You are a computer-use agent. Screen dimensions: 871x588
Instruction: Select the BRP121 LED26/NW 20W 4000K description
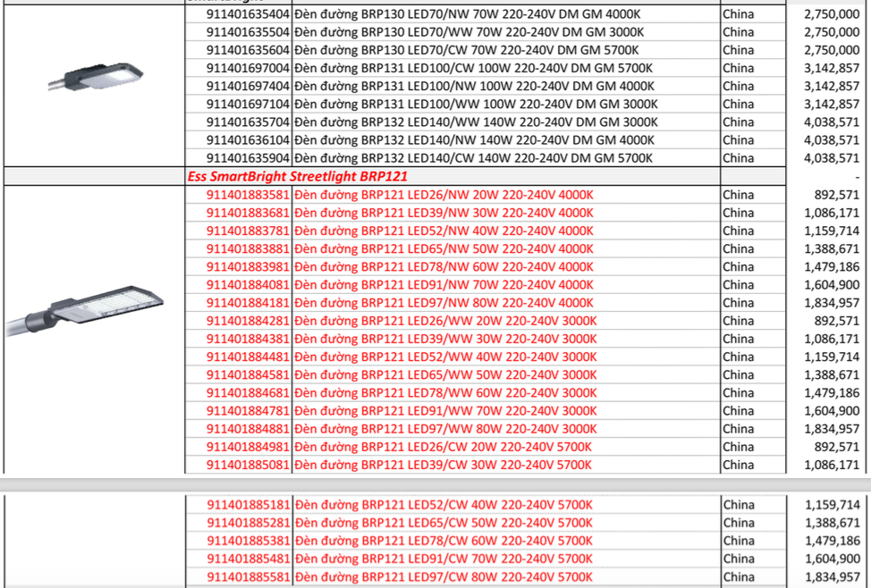point(443,195)
